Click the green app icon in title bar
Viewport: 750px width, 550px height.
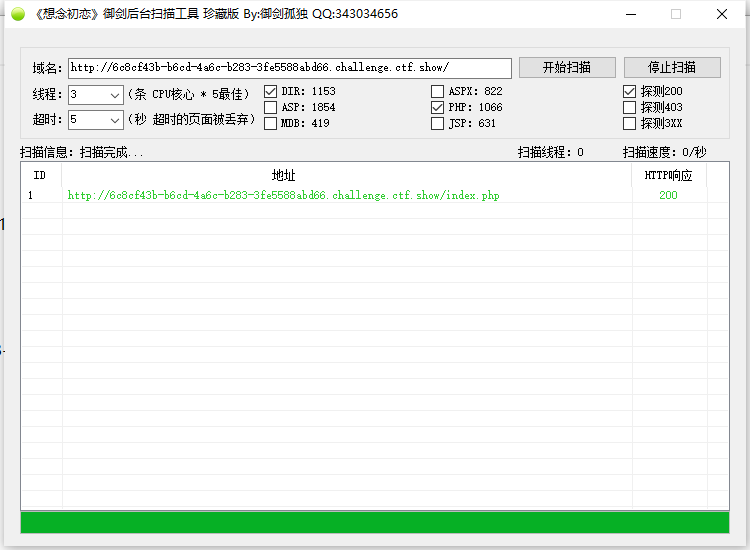[x=18, y=14]
